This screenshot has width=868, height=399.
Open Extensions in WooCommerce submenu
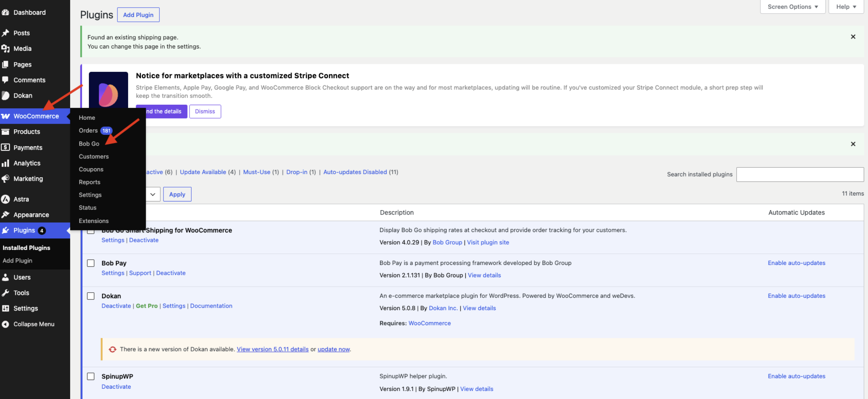(94, 221)
